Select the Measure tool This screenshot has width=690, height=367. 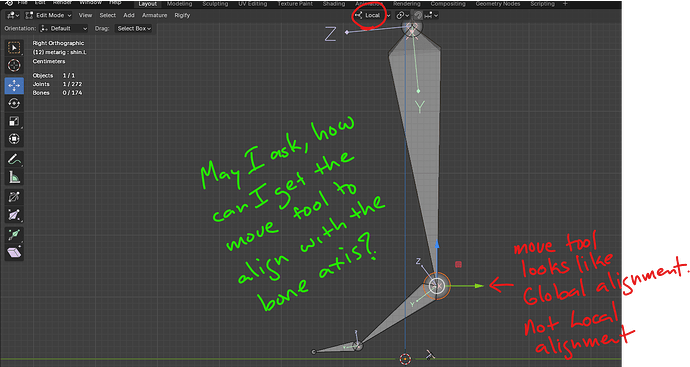14,177
